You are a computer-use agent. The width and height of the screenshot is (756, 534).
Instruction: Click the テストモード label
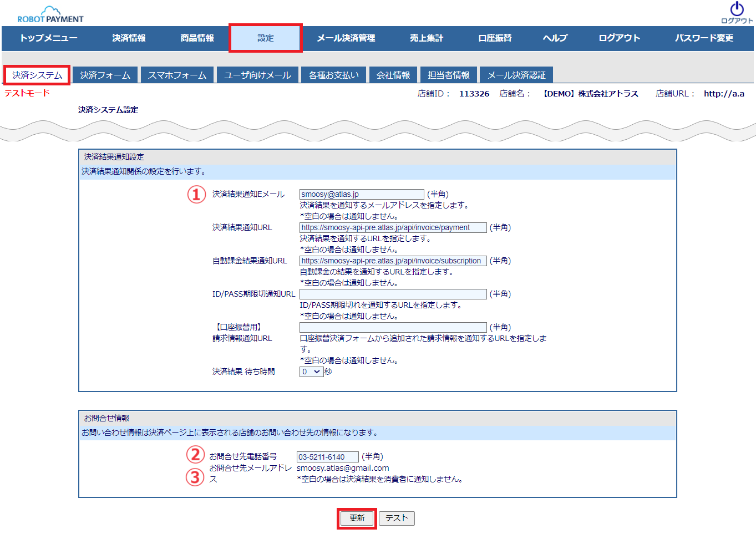[x=27, y=93]
